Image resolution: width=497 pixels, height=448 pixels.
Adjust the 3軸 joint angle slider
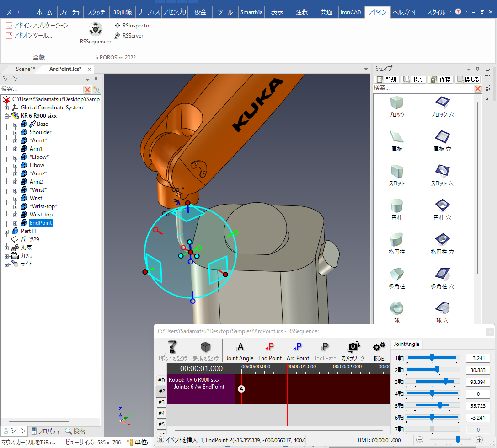click(x=446, y=381)
